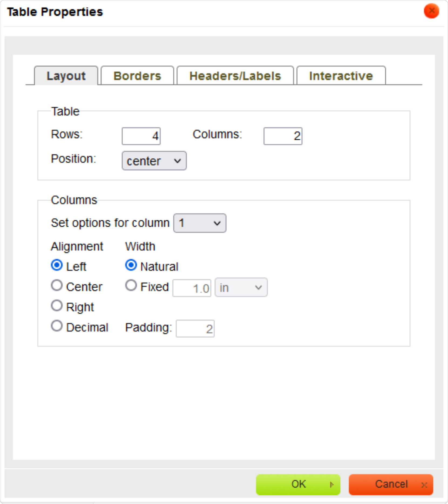
Task: Click the Padding value field
Action: click(195, 329)
